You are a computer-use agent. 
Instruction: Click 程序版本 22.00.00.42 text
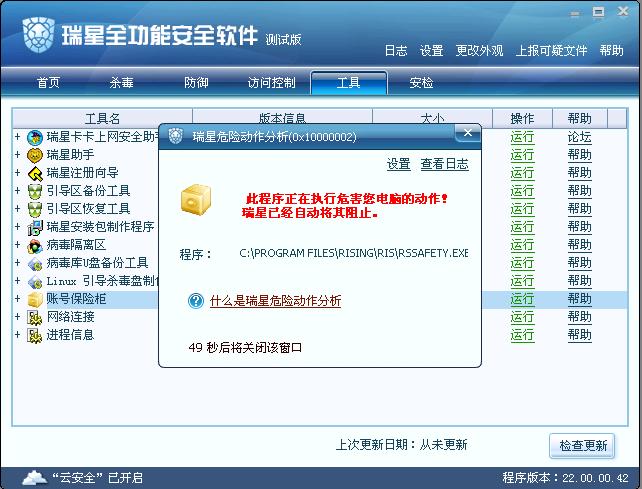click(x=565, y=478)
